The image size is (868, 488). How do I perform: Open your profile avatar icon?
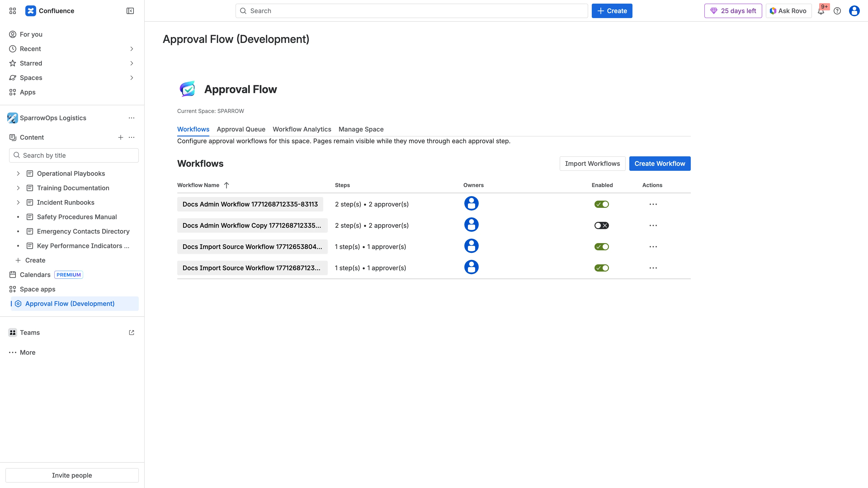[x=854, y=11]
